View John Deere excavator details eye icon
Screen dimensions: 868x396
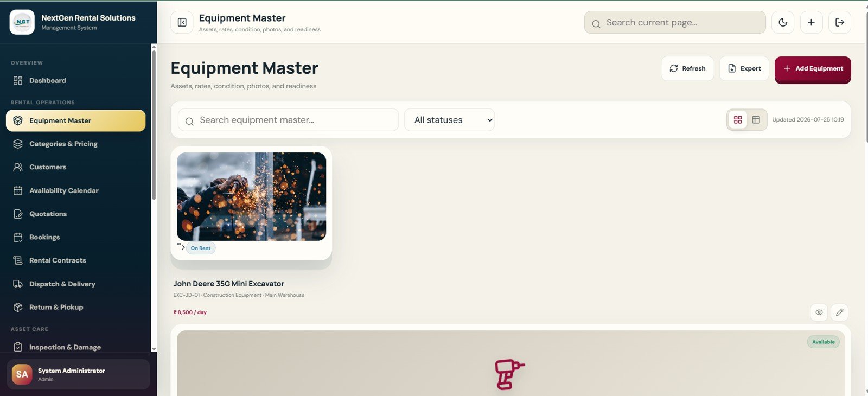pyautogui.click(x=819, y=312)
